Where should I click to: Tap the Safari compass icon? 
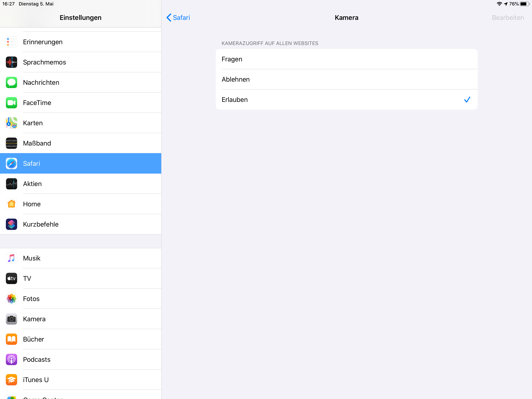click(11, 163)
